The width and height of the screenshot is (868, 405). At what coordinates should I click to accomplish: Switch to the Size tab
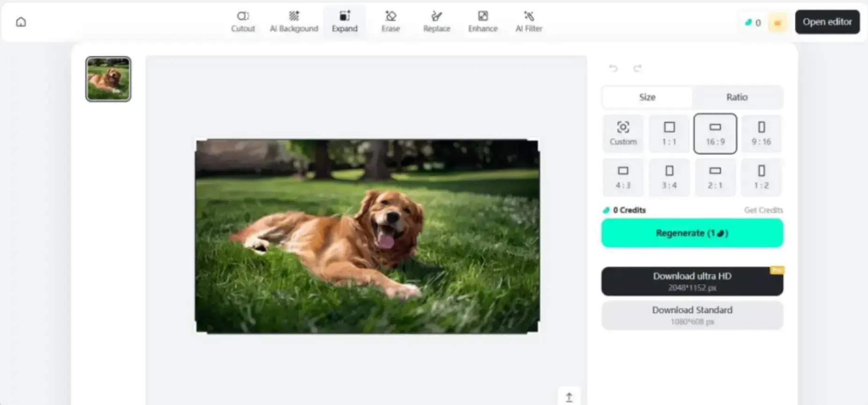pos(647,97)
